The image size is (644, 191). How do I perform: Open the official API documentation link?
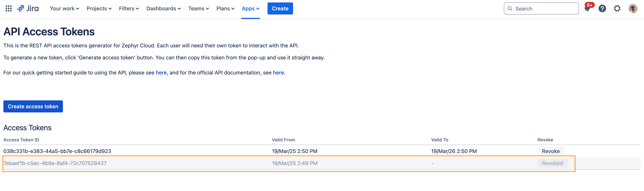pos(278,73)
